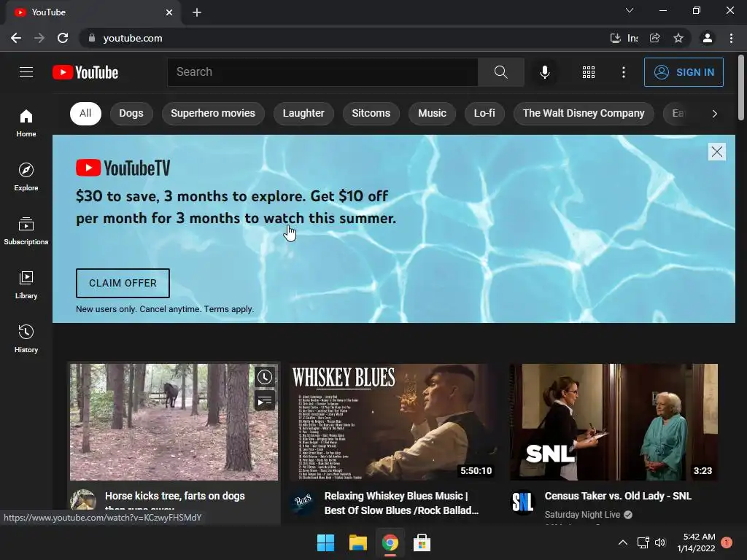Open the tab search dropdown chevron

point(630,10)
